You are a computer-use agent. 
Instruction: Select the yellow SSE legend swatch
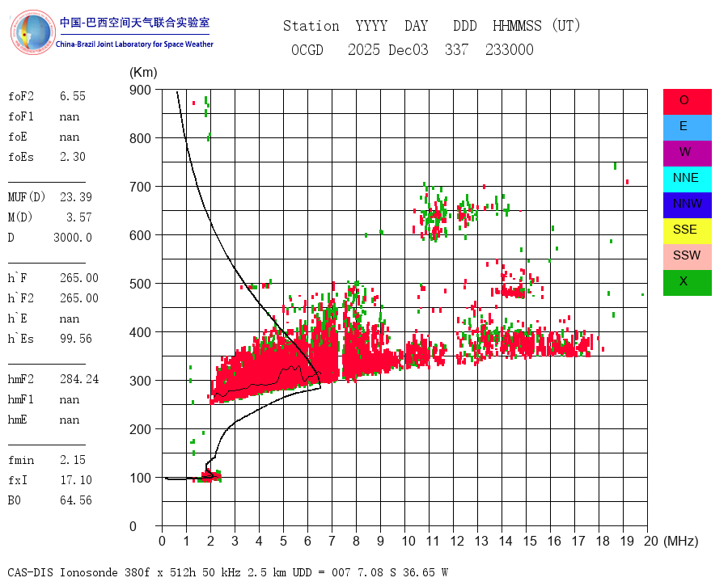[x=687, y=231]
